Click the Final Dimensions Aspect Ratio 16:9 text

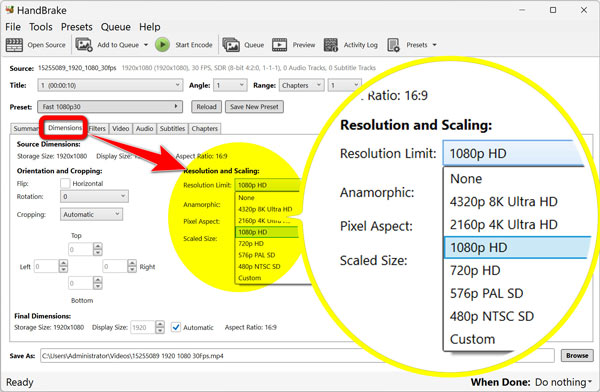tap(251, 327)
